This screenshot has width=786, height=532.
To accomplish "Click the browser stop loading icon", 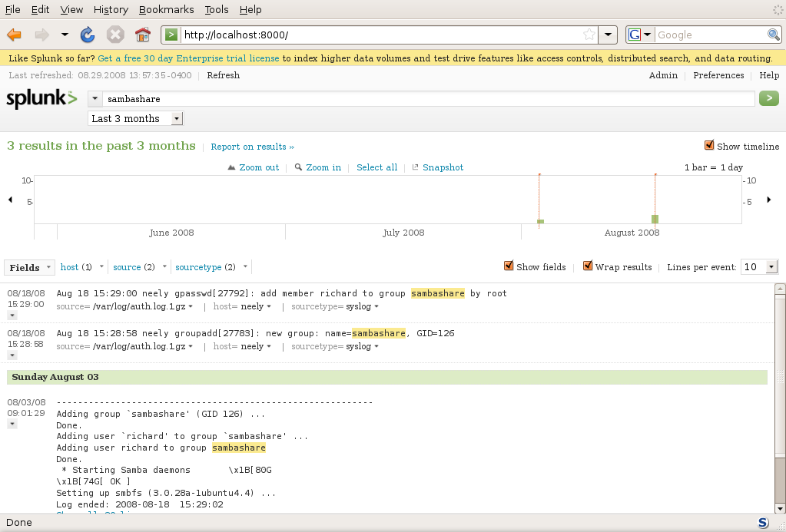I will click(115, 35).
